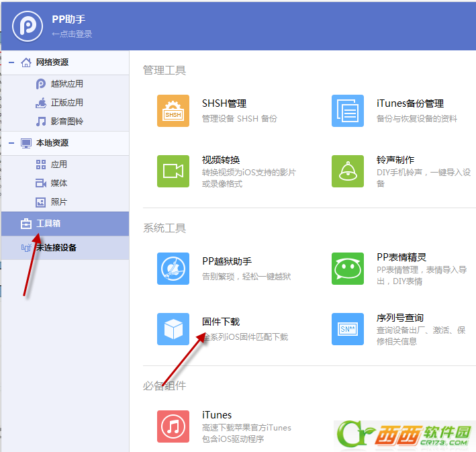The height and width of the screenshot is (452, 476).
Task: Open iTunes备份管理 icon
Action: pyautogui.click(x=348, y=111)
